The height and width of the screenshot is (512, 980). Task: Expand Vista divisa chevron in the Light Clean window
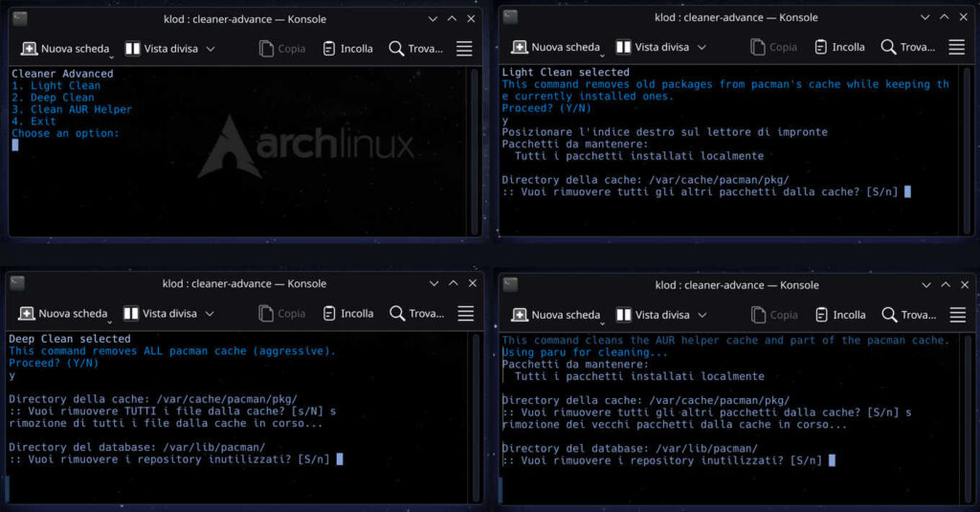702,47
